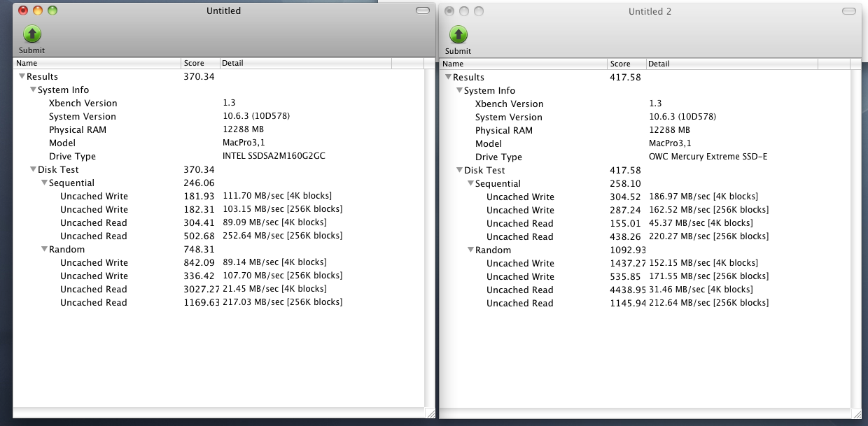868x426 pixels.
Task: Click the yellow minimize button of Untitled window
Action: [38, 10]
